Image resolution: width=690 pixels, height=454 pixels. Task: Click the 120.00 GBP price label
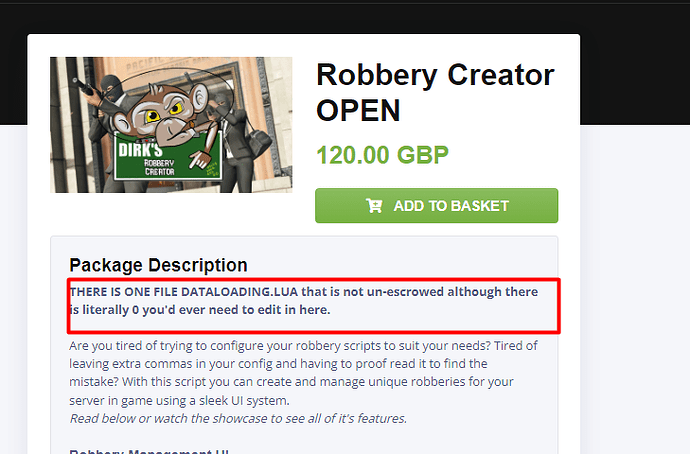pyautogui.click(x=382, y=155)
